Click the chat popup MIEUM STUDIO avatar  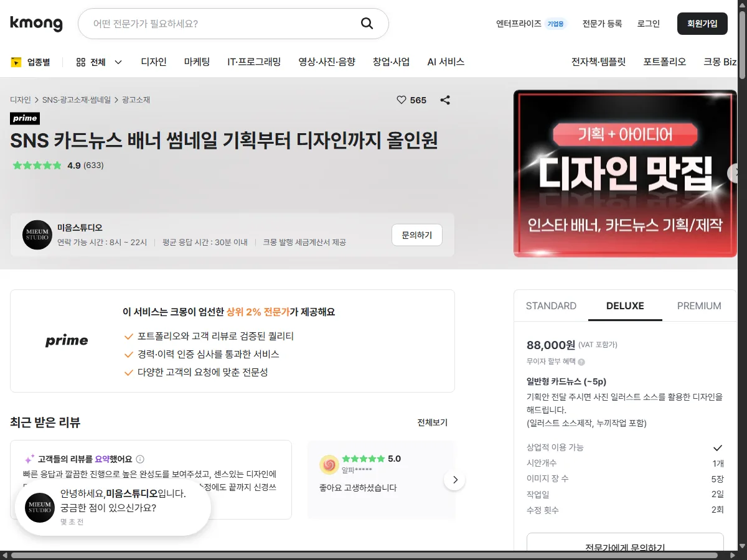40,508
